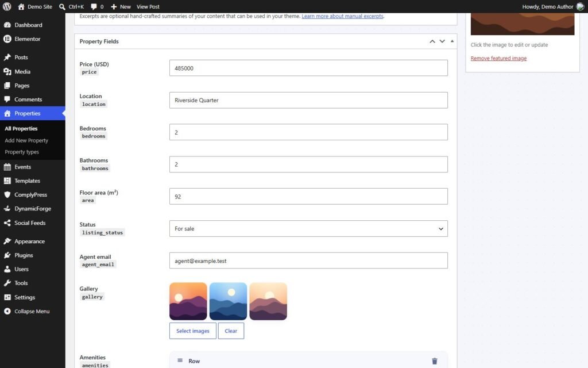Click the Select images button

pyautogui.click(x=193, y=331)
